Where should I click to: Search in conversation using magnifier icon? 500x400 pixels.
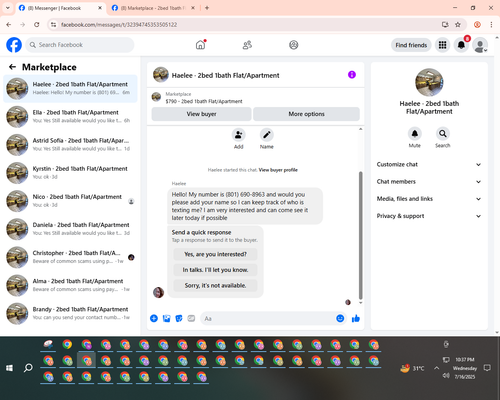click(443, 134)
